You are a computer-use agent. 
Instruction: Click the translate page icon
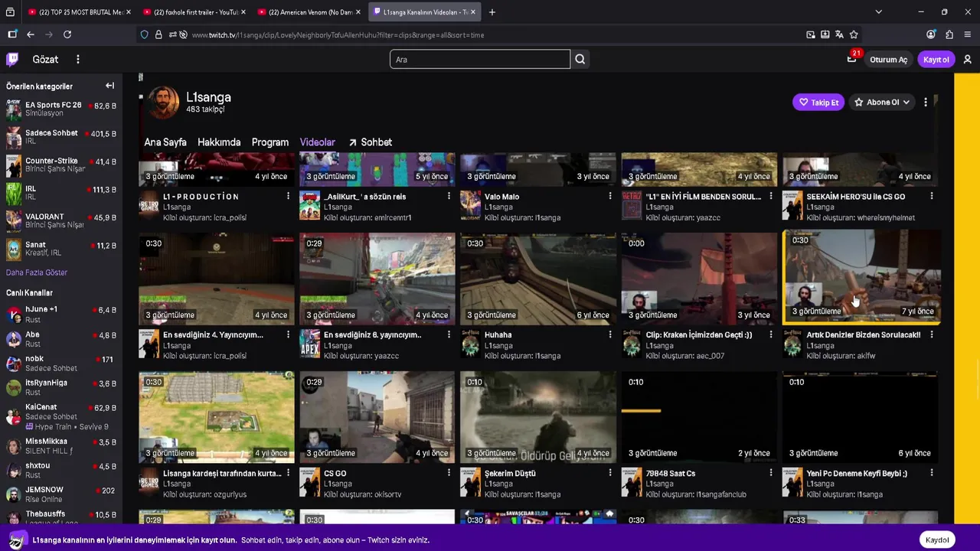pyautogui.click(x=839, y=34)
